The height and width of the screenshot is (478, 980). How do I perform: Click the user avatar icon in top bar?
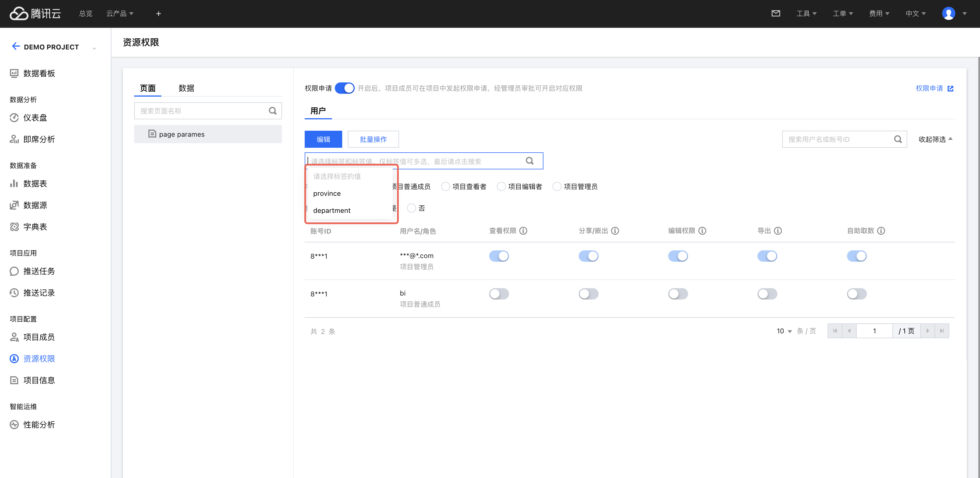tap(948, 14)
